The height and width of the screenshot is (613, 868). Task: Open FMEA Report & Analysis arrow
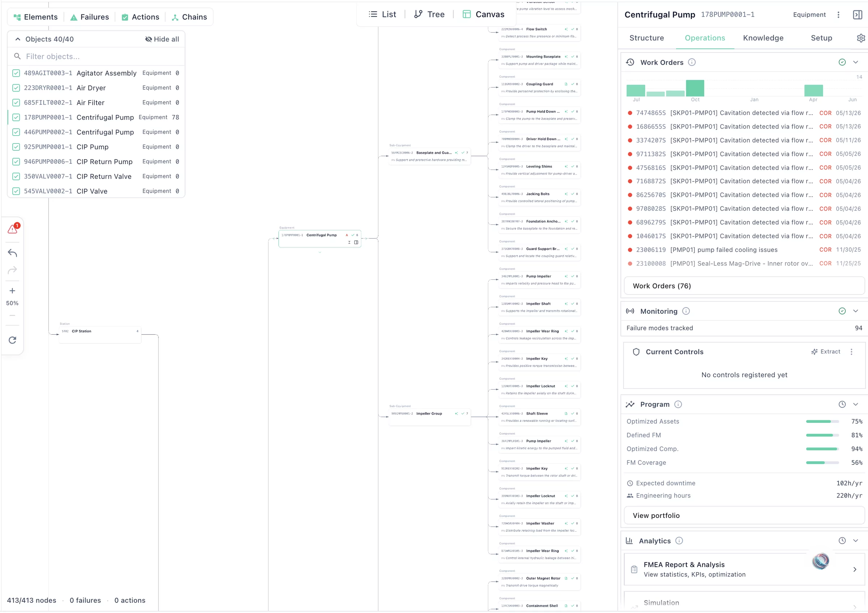pyautogui.click(x=855, y=570)
